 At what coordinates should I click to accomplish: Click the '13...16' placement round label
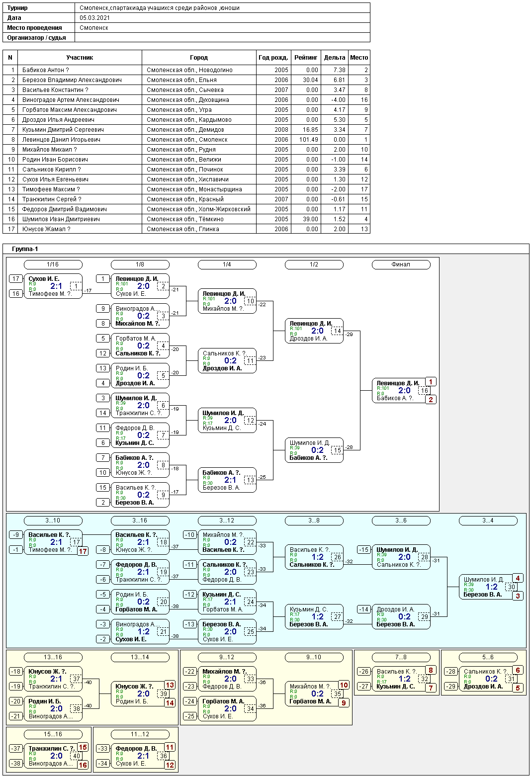pos(53,657)
